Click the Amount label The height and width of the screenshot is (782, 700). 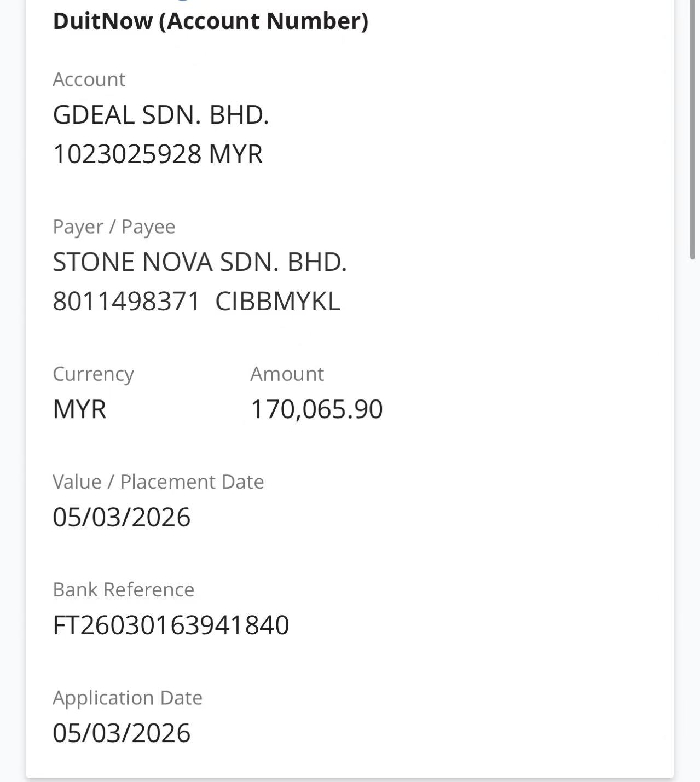coord(287,374)
